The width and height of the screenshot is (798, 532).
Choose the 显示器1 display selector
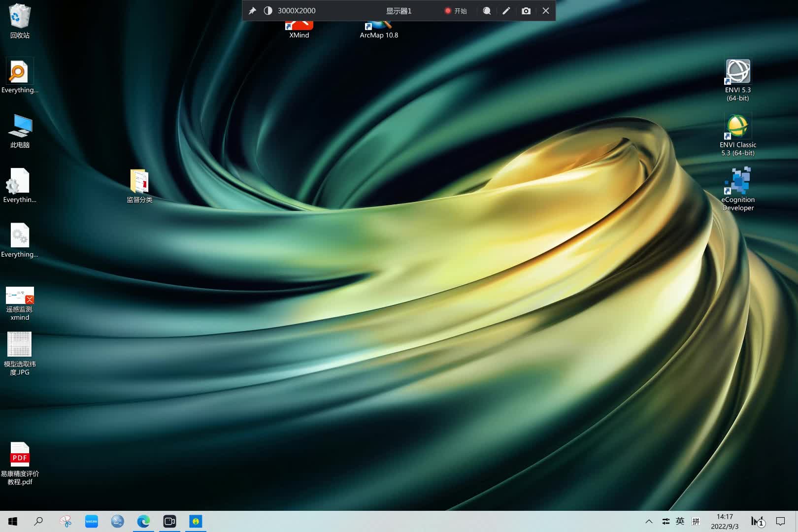[x=399, y=11]
